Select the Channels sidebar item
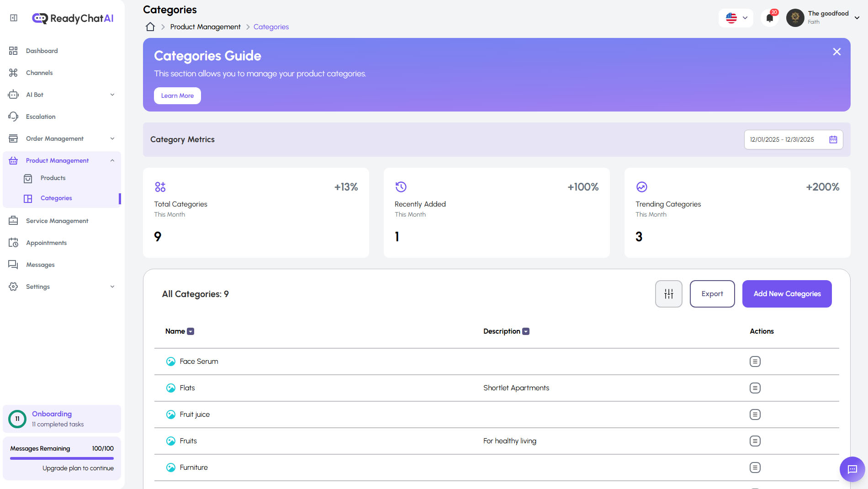This screenshot has height=489, width=868. click(39, 73)
